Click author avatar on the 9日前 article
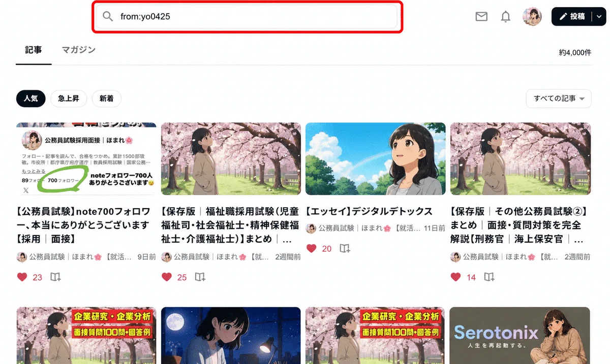Viewport: 610px width, 364px height. pyautogui.click(x=22, y=257)
